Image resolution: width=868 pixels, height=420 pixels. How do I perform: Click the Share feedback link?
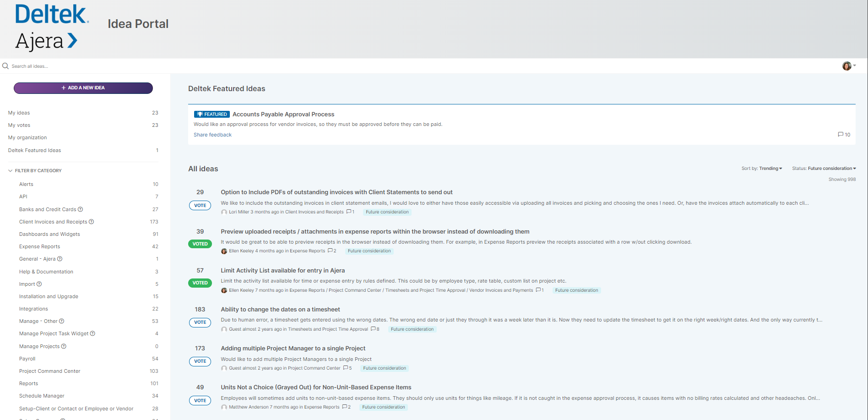(x=212, y=135)
